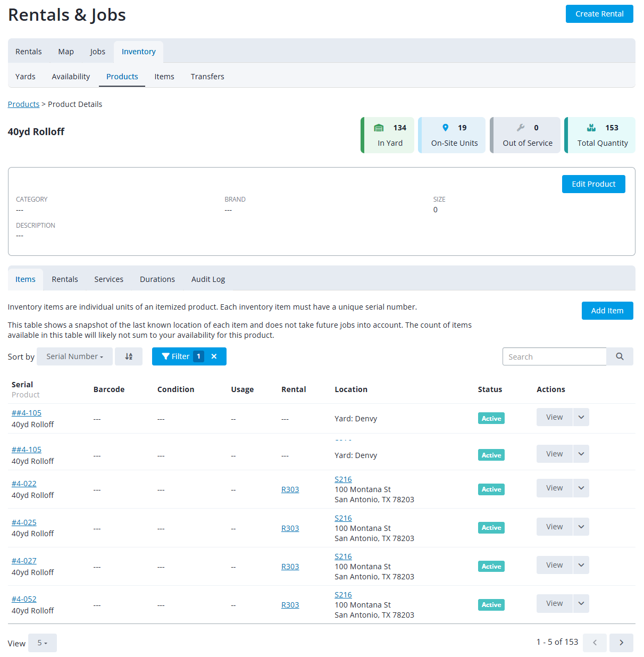Select the Products sub-tab

pyautogui.click(x=122, y=77)
